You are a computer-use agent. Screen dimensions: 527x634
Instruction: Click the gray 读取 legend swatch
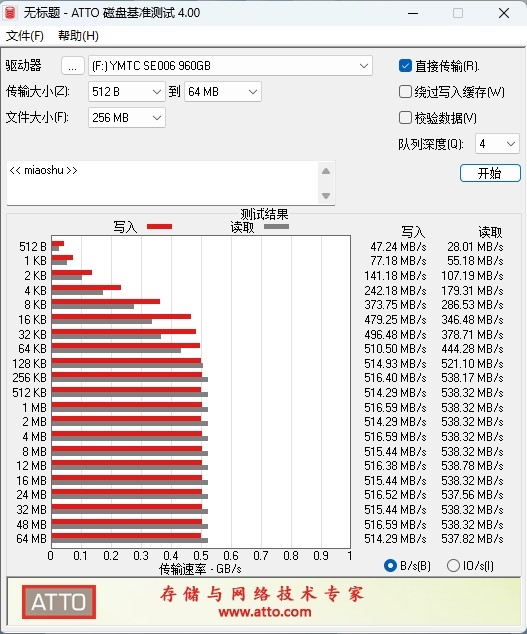(x=276, y=226)
